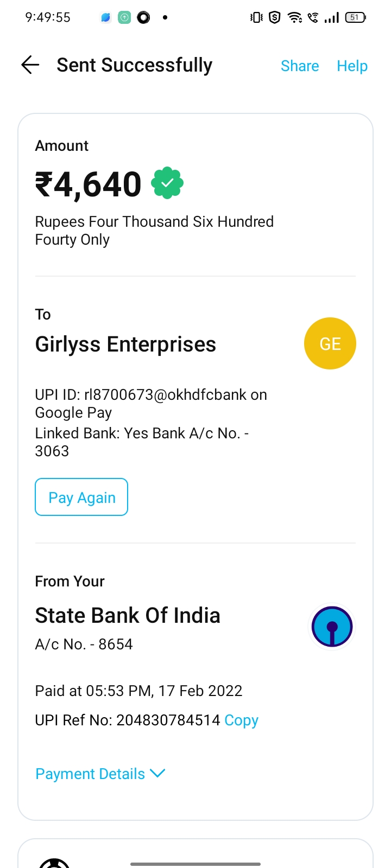Tap the State Bank of India logo
This screenshot has width=391, height=868.
332,627
